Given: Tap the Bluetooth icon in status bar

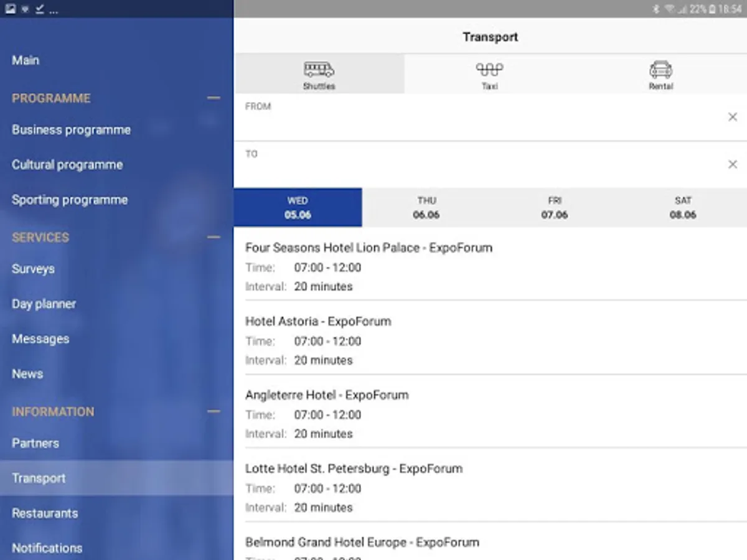Looking at the screenshot, I should (x=655, y=9).
